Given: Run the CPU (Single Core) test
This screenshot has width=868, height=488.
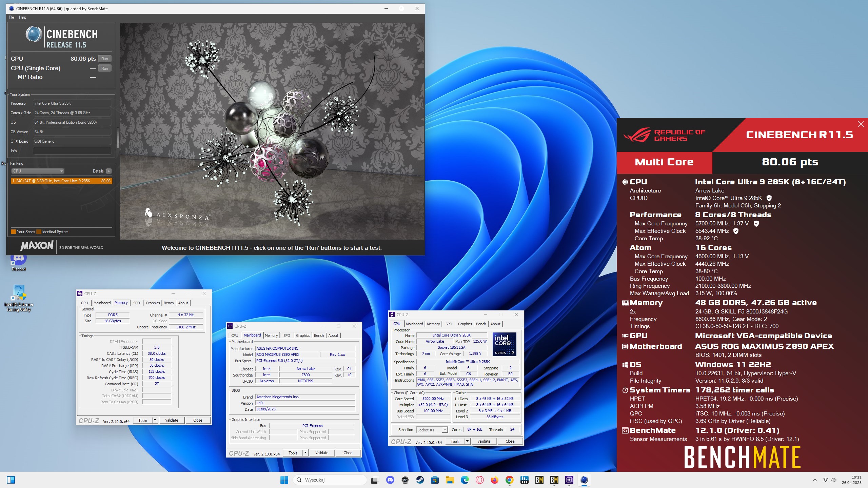Looking at the screenshot, I should pyautogui.click(x=105, y=68).
